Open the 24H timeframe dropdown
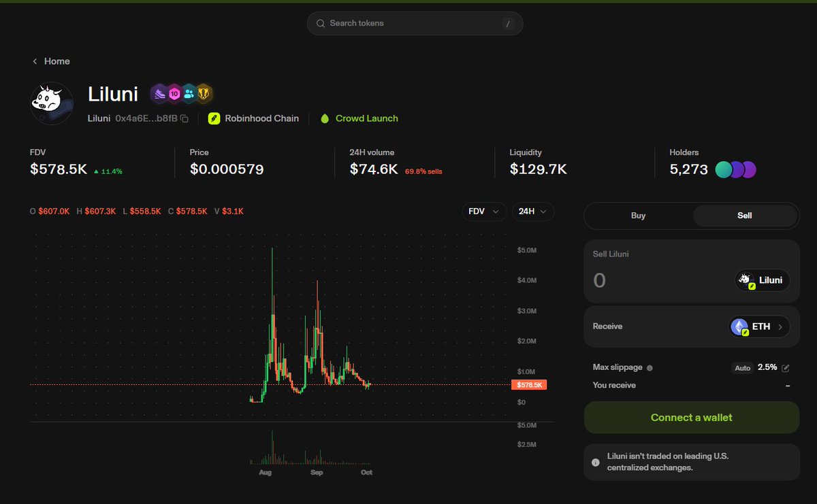817x504 pixels. point(533,212)
